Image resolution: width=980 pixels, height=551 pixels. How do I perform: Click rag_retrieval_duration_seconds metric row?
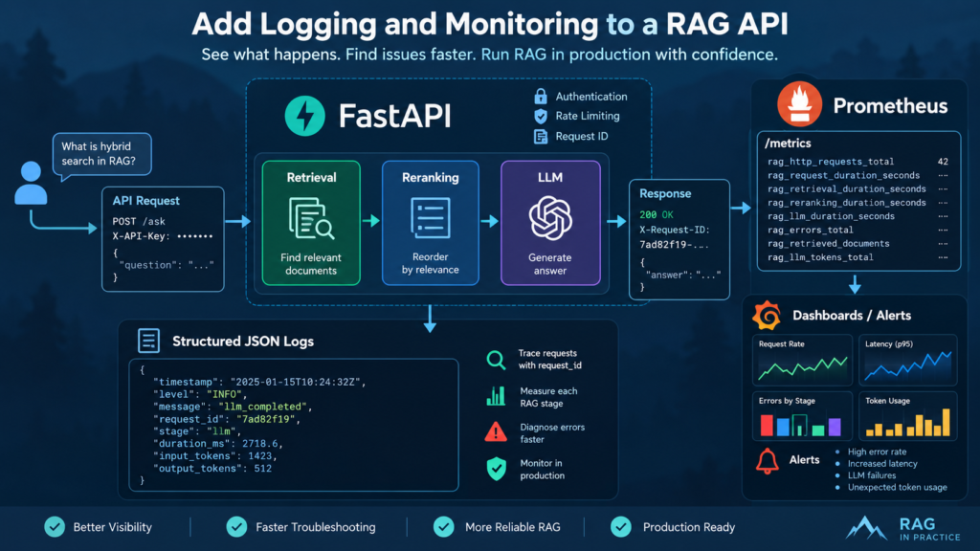tap(857, 188)
